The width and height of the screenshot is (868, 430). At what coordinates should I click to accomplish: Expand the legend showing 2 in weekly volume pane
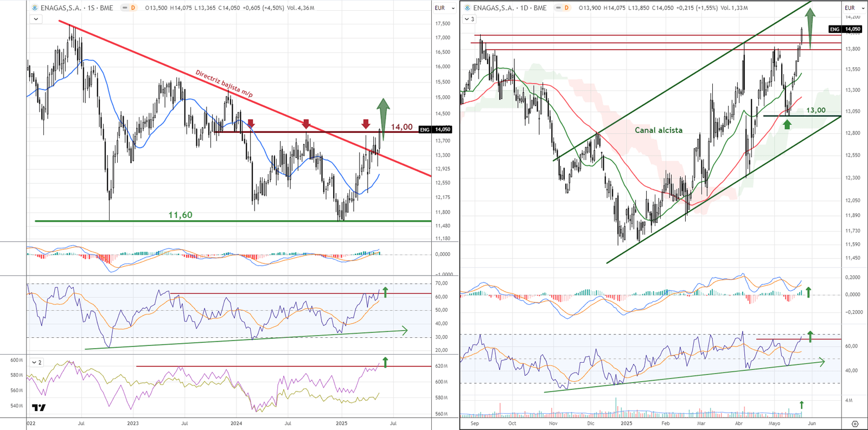37,362
